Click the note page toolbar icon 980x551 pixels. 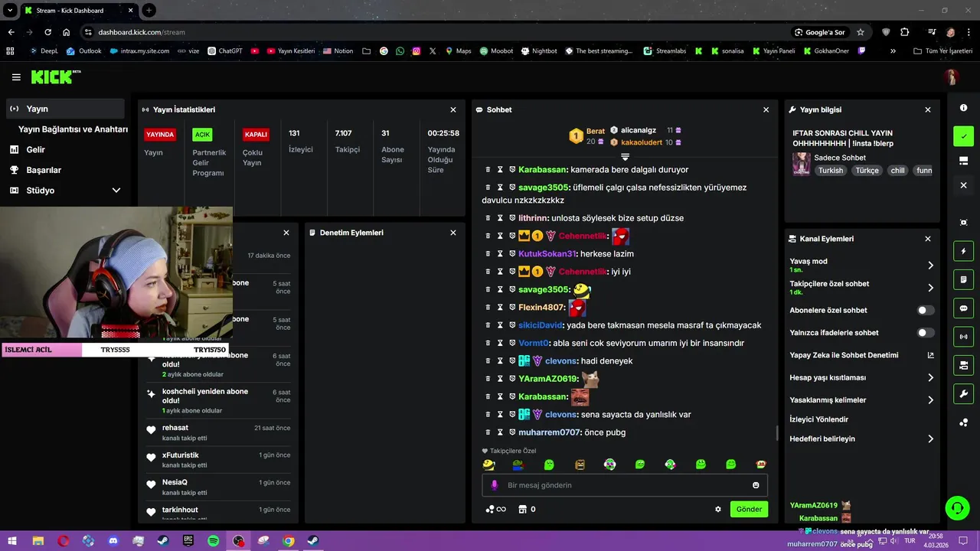[x=964, y=279]
